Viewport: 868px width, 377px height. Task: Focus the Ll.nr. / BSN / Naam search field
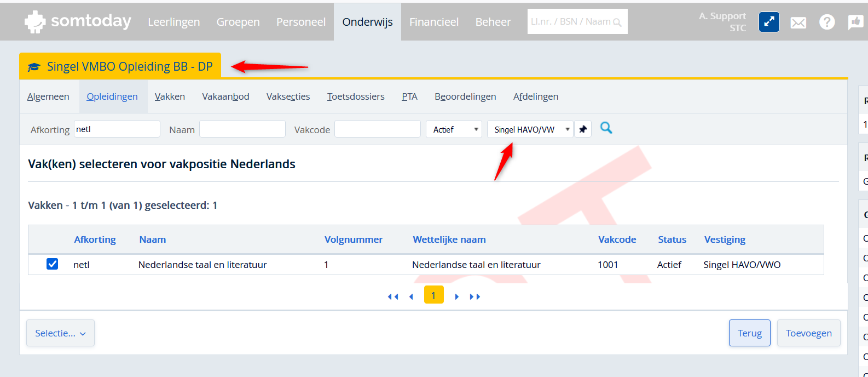(577, 21)
